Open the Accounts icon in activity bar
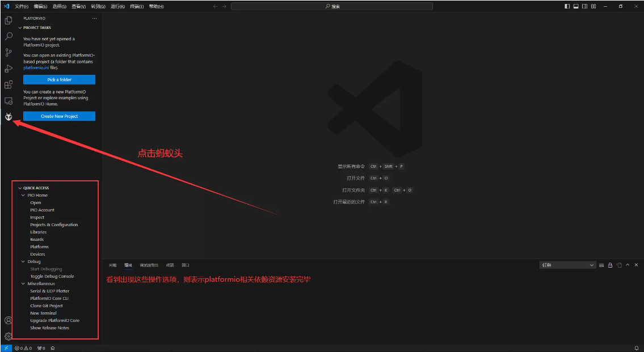 [8, 320]
